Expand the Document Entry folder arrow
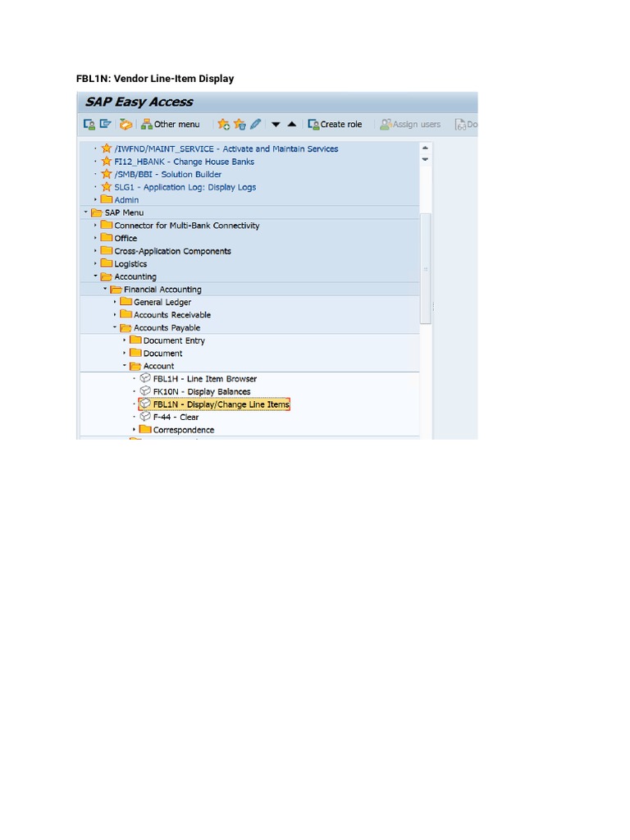The width and height of the screenshot is (630, 840). 125,340
